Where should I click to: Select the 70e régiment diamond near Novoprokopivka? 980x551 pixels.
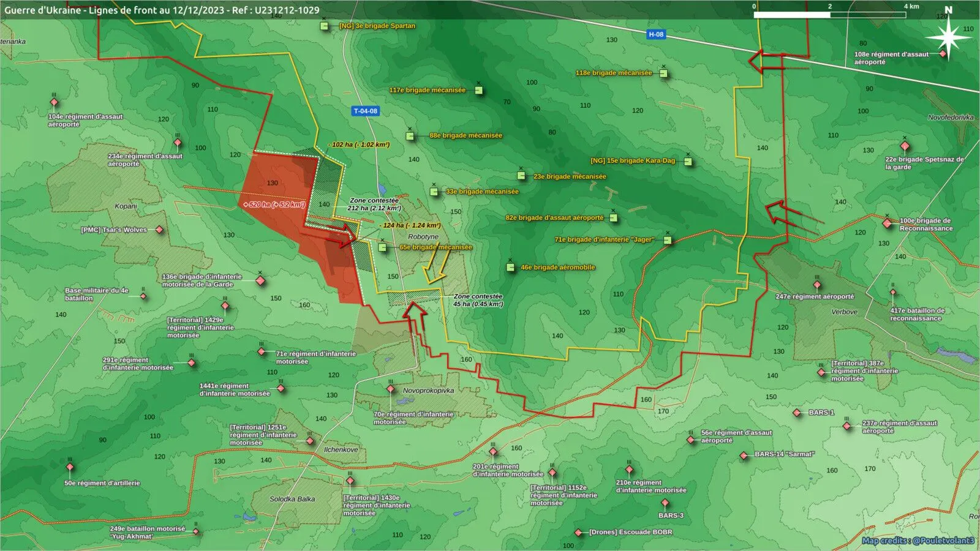(391, 389)
